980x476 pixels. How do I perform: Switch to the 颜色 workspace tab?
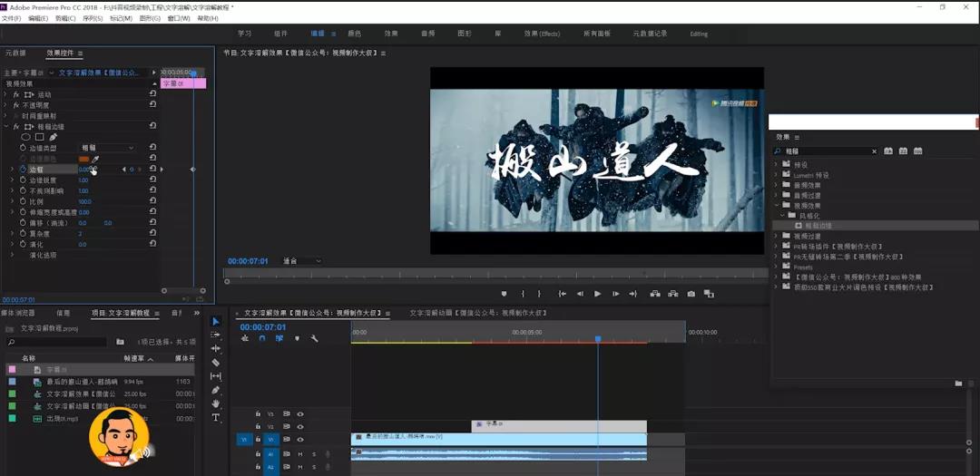355,34
